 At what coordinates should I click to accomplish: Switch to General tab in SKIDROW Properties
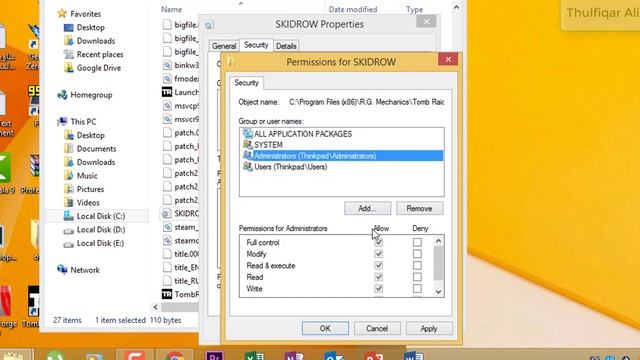click(224, 46)
